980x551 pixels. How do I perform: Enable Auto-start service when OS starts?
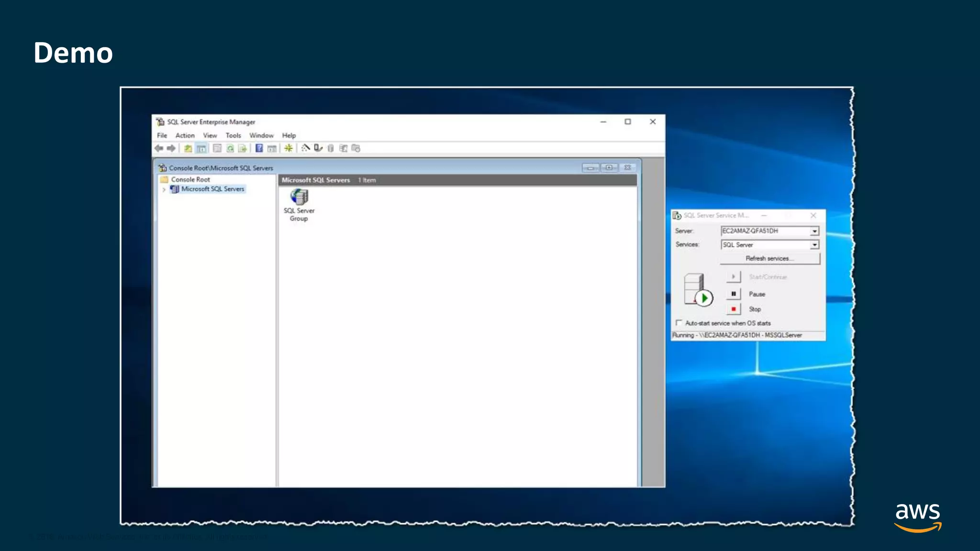point(679,323)
